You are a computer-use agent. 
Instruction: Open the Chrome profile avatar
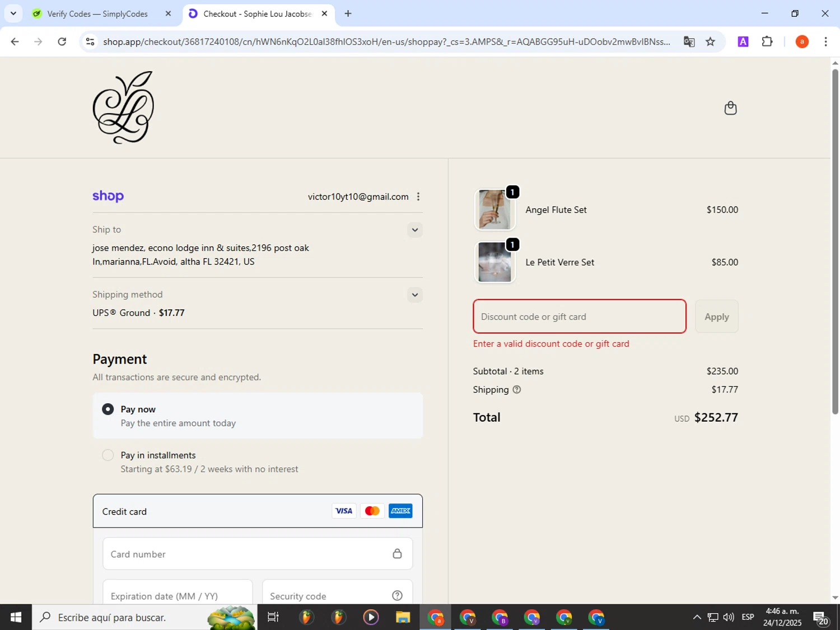click(802, 41)
